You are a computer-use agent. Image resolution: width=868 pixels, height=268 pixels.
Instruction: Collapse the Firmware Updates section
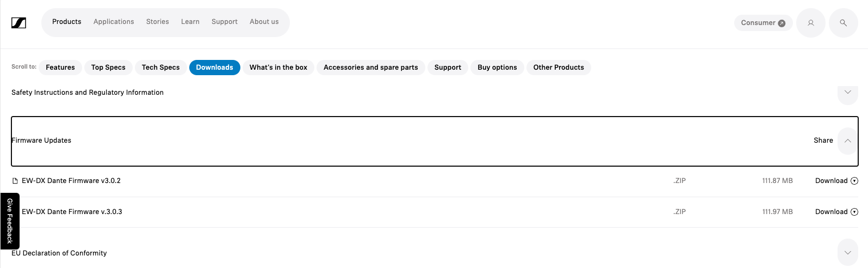pyautogui.click(x=847, y=141)
